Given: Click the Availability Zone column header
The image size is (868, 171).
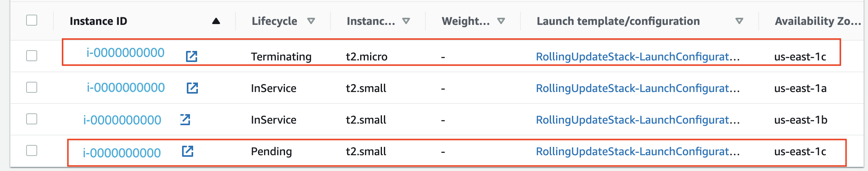Looking at the screenshot, I should point(818,21).
